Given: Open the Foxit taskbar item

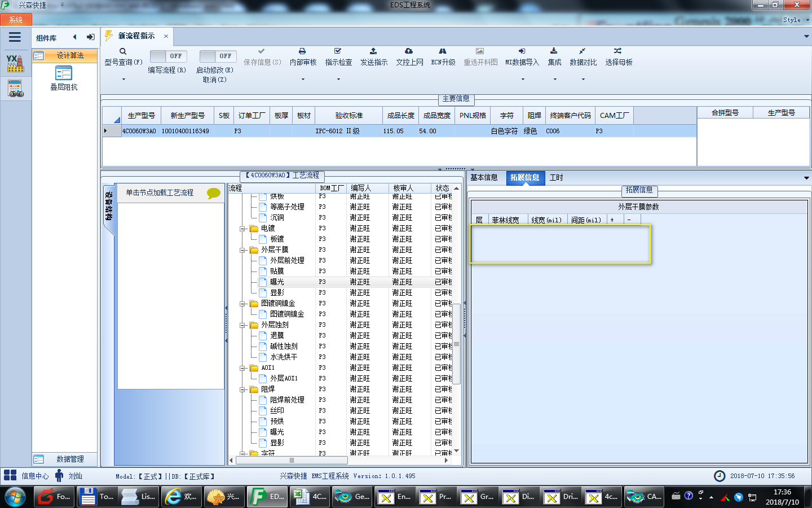Looking at the screenshot, I should coord(55,497).
